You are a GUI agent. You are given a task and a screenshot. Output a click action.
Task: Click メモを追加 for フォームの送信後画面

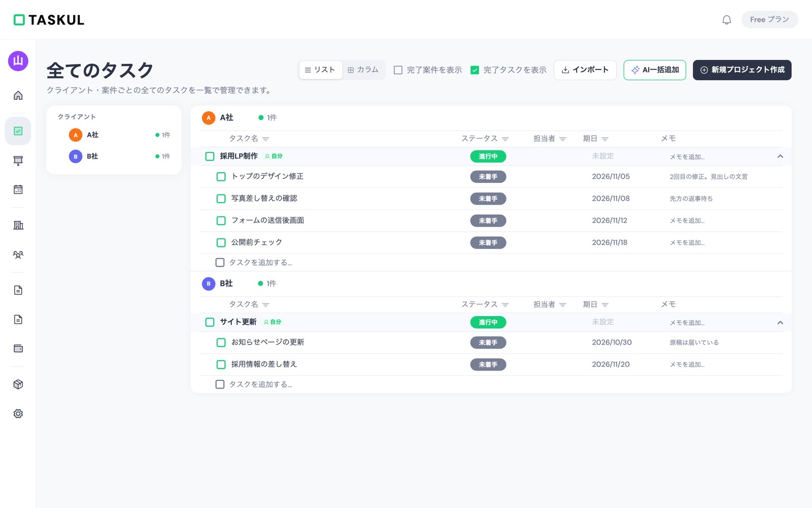(687, 221)
